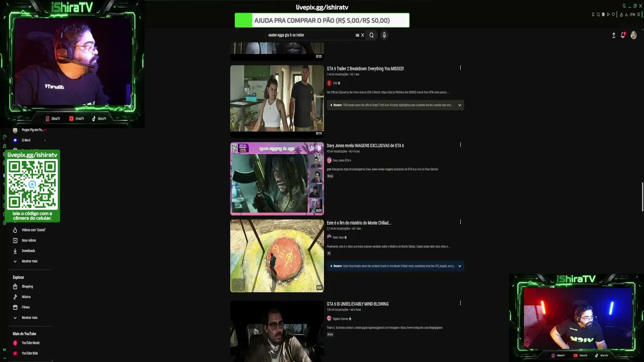Click the thumbs-up icon for Vídeos com Gostei
Image resolution: width=644 pixels, height=362 pixels.
pos(15,230)
